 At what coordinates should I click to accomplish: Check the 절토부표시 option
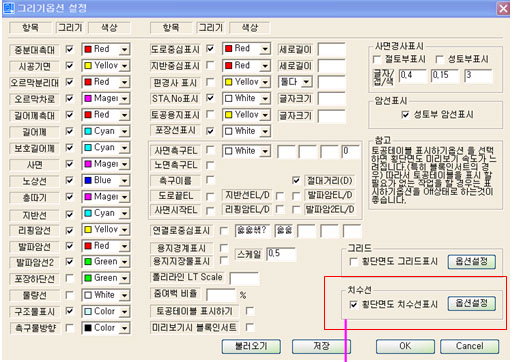377,59
